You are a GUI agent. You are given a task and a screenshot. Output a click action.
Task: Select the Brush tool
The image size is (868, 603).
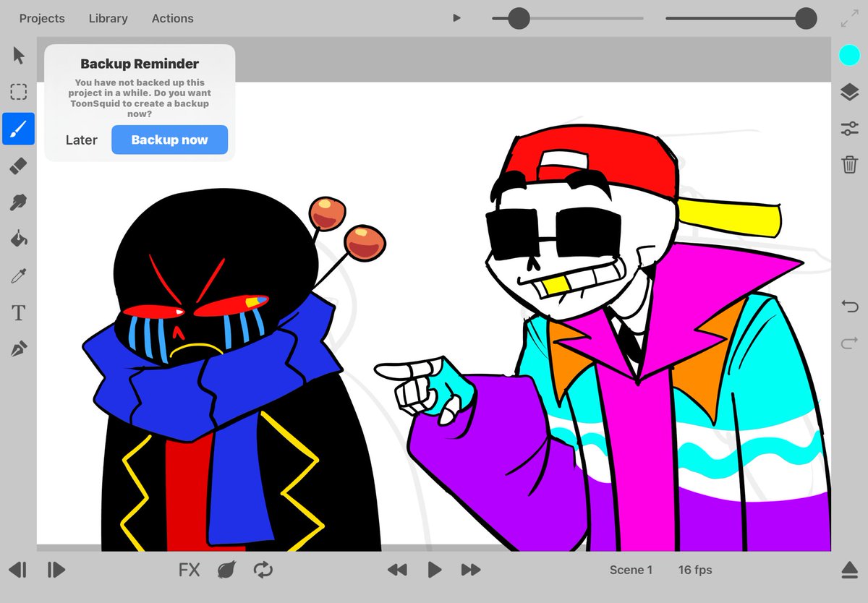18,129
